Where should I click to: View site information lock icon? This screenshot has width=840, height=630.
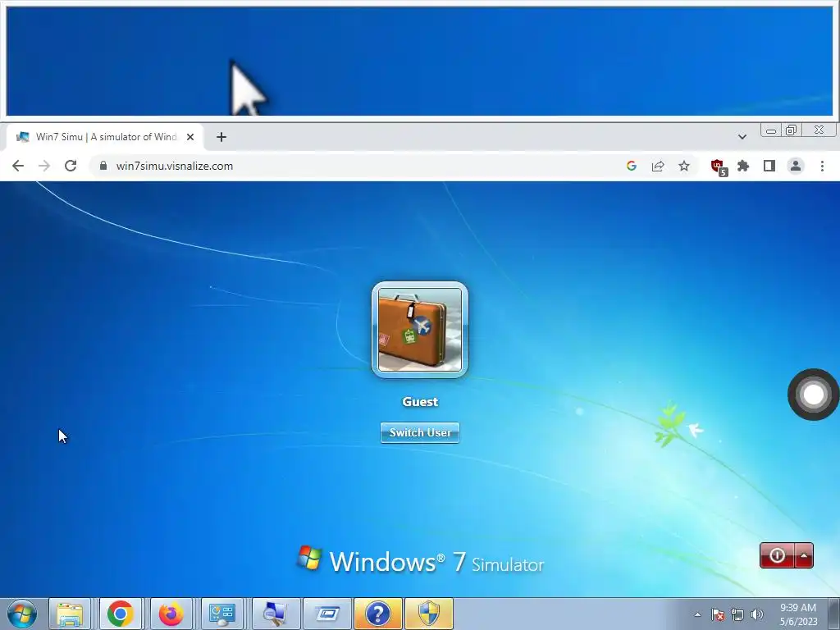click(103, 166)
